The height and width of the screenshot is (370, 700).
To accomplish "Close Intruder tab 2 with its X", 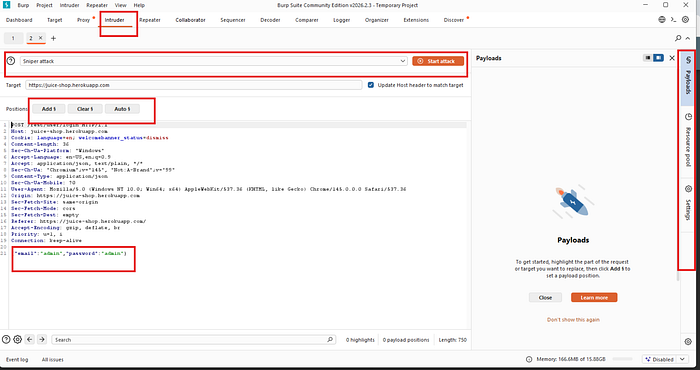I will (x=40, y=38).
